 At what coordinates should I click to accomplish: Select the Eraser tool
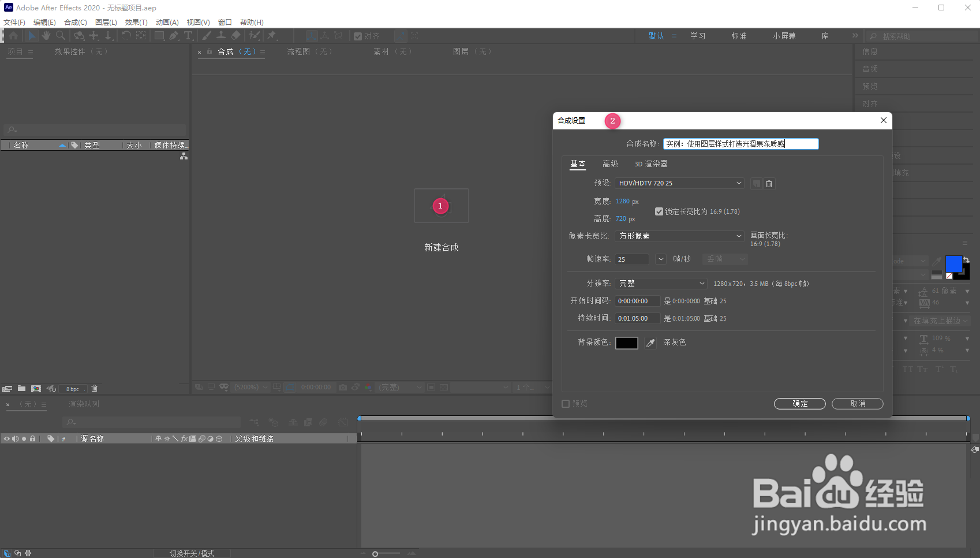(x=235, y=35)
